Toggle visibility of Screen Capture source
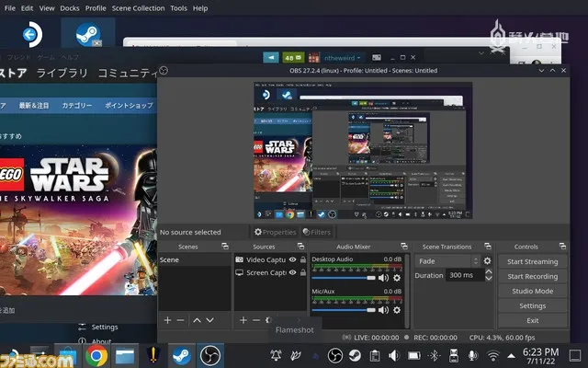Screen dimensions: 588x368 coord(292,272)
